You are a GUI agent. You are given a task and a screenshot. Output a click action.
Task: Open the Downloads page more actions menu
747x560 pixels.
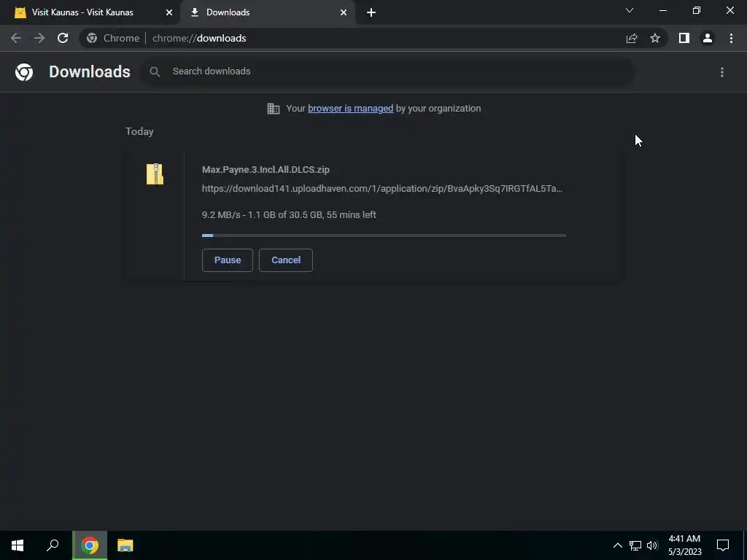click(722, 72)
